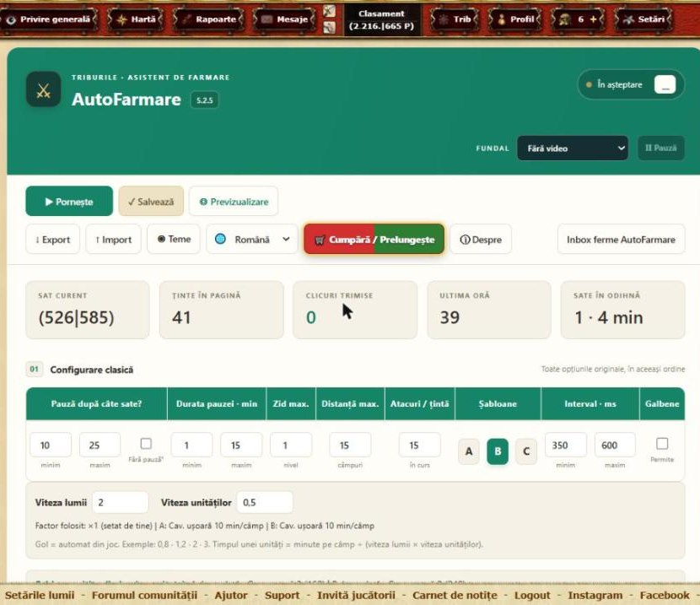This screenshot has height=605, width=700.
Task: Open Invită jucătorii footer link
Action: point(356,595)
